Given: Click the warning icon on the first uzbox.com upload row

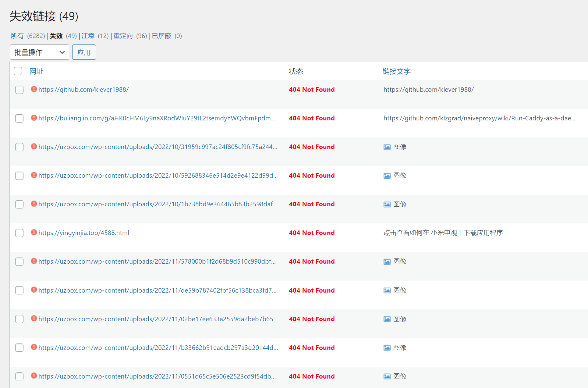Looking at the screenshot, I should tap(34, 147).
